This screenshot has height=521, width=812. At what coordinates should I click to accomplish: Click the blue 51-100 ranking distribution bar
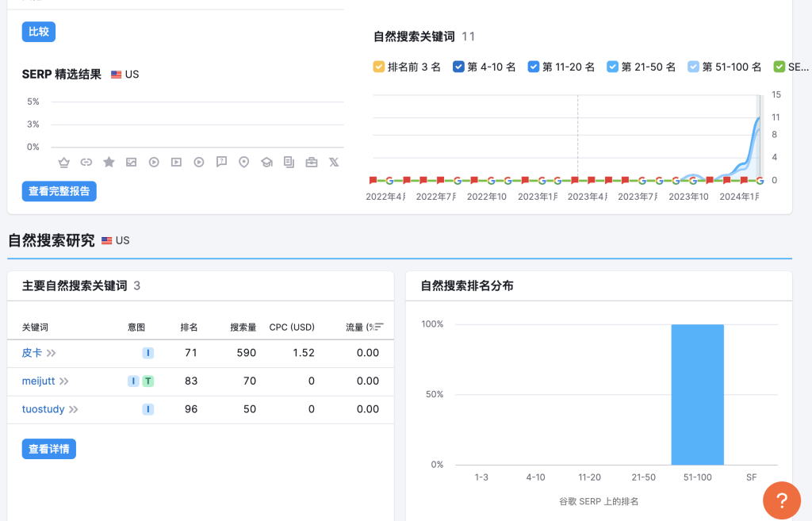698,395
